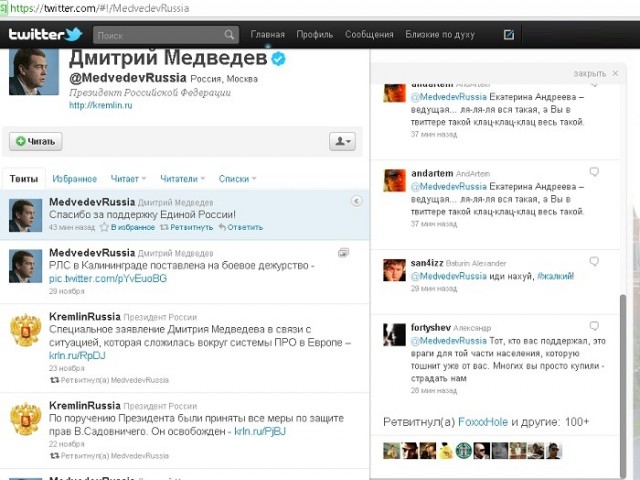640x480 pixels.
Task: Click the browser address bar URL
Action: click(x=100, y=8)
